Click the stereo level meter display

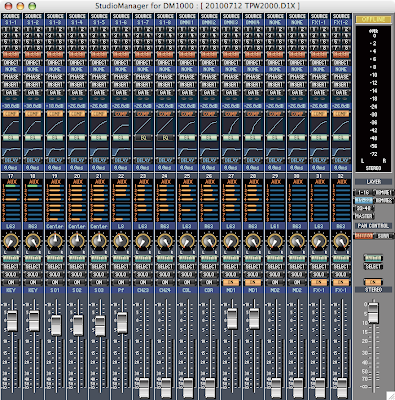point(373,99)
